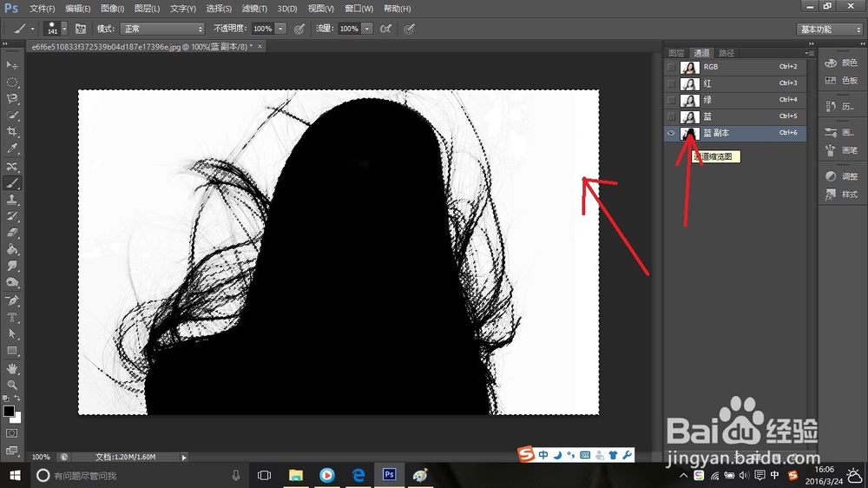This screenshot has width=868, height=488.
Task: Select the Eyedropper tool
Action: tap(11, 148)
